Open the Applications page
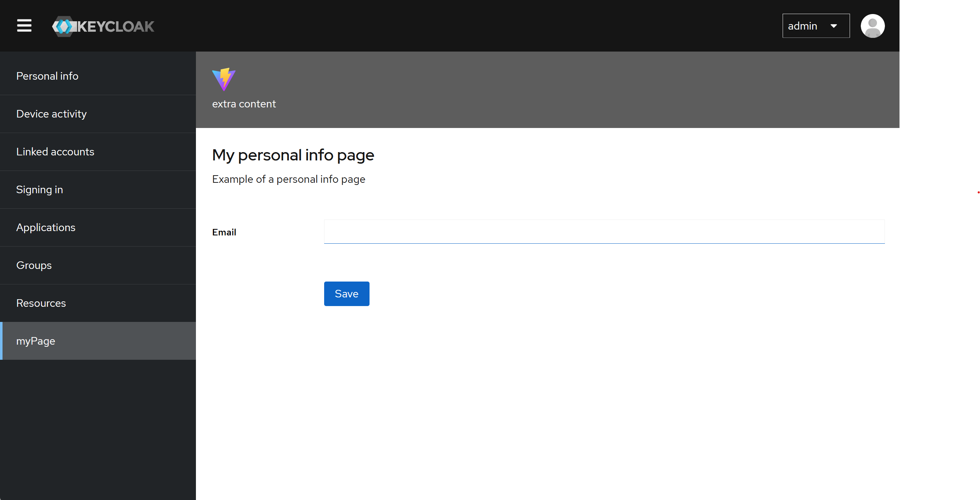The image size is (980, 500). (46, 227)
